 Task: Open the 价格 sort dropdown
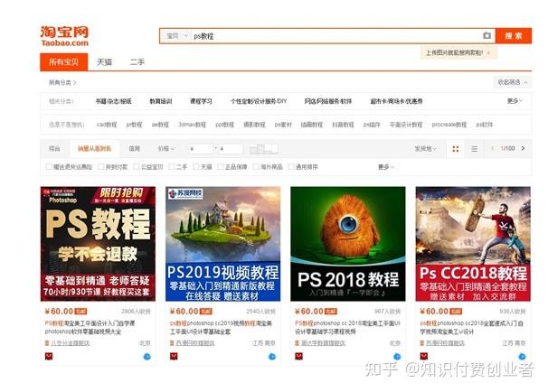[x=166, y=148]
